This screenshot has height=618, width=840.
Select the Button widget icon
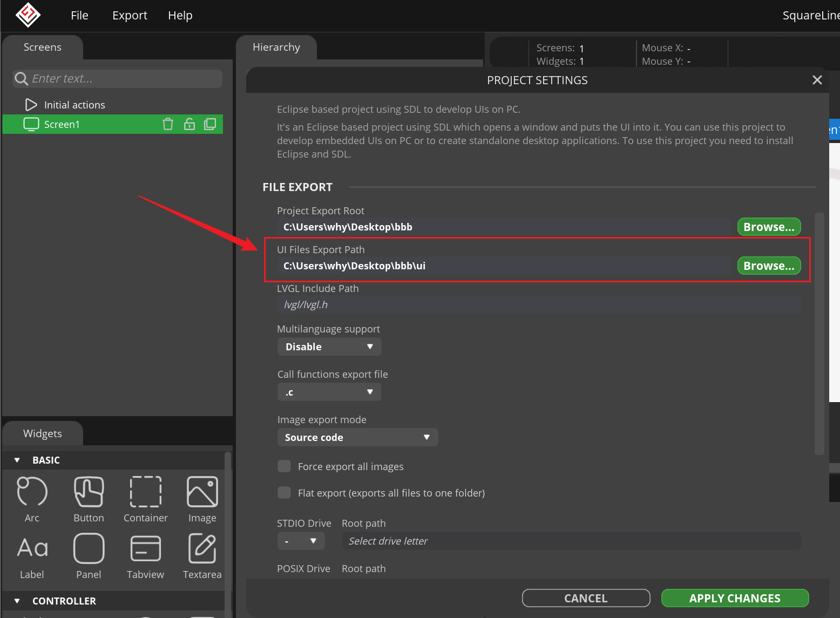pos(89,492)
